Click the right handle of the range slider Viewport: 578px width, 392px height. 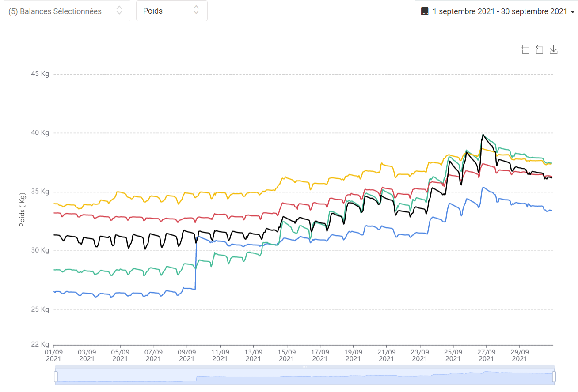(554, 377)
